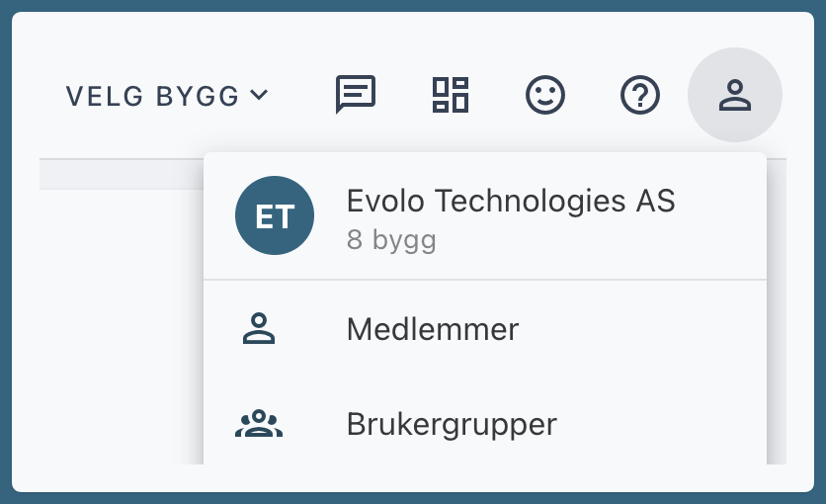Select the Medlemmer menu item

433,329
